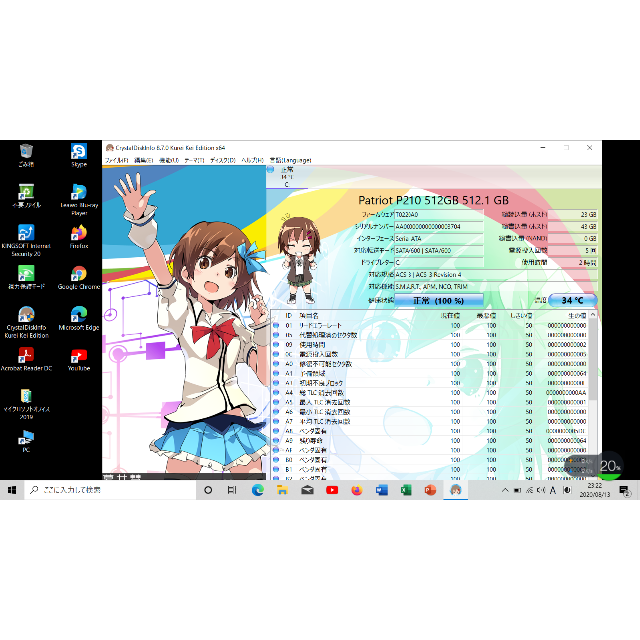Open the 編集(E) menu
Image resolution: width=640 pixels, height=640 pixels.
[144, 160]
